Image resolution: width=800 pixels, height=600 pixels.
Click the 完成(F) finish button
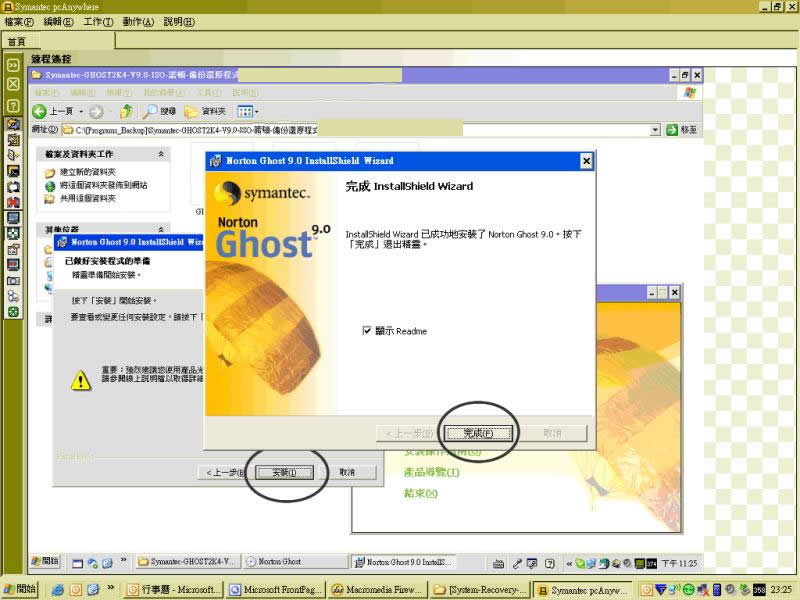tap(478, 434)
